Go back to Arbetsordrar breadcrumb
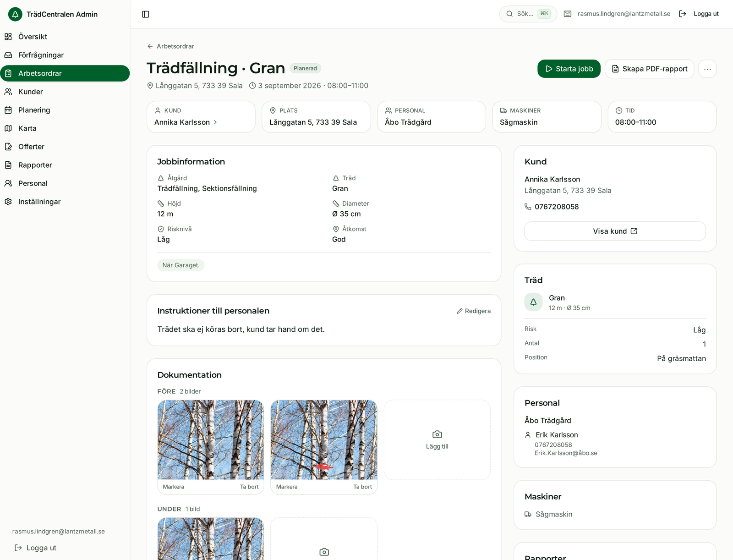733x560 pixels. point(170,46)
